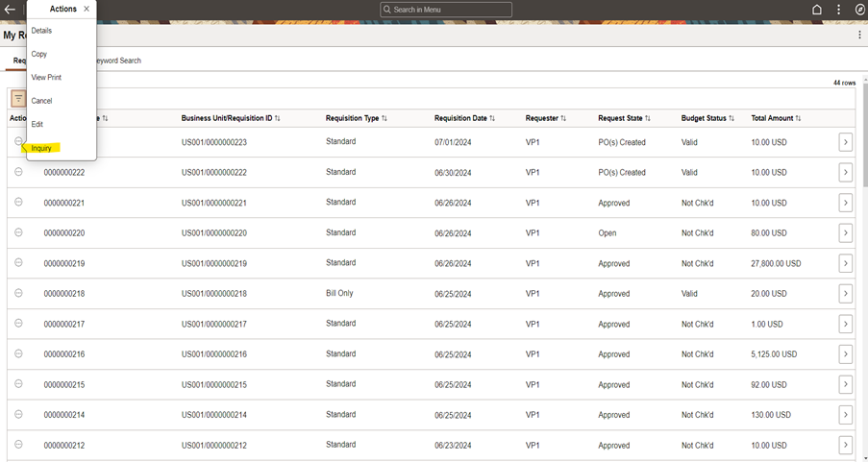Close the Actions popup
The image size is (868, 462).
pos(87,9)
